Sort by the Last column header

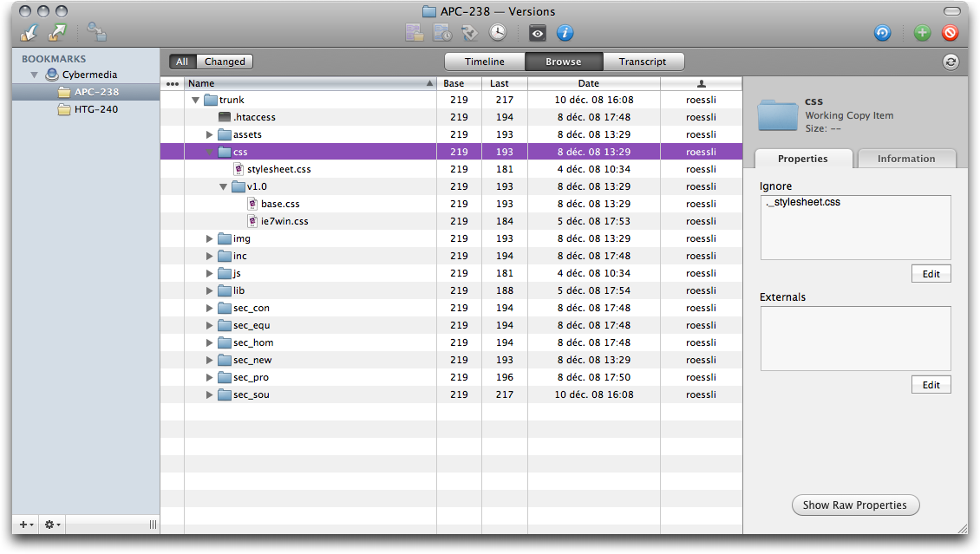point(505,83)
